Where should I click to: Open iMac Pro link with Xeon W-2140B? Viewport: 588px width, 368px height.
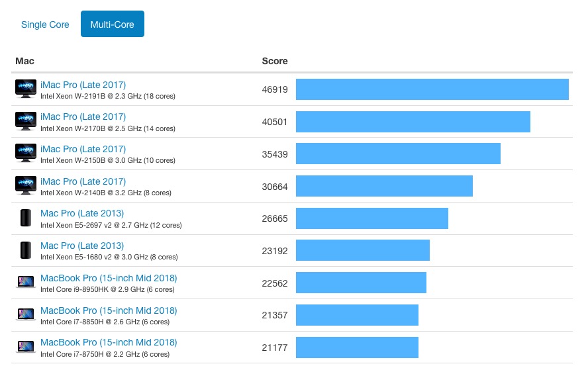(x=83, y=182)
